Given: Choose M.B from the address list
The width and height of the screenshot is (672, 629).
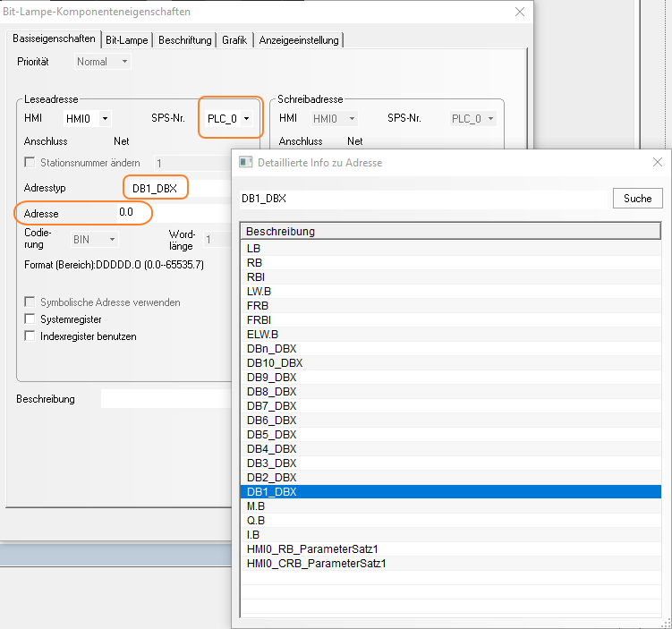Looking at the screenshot, I should (256, 506).
